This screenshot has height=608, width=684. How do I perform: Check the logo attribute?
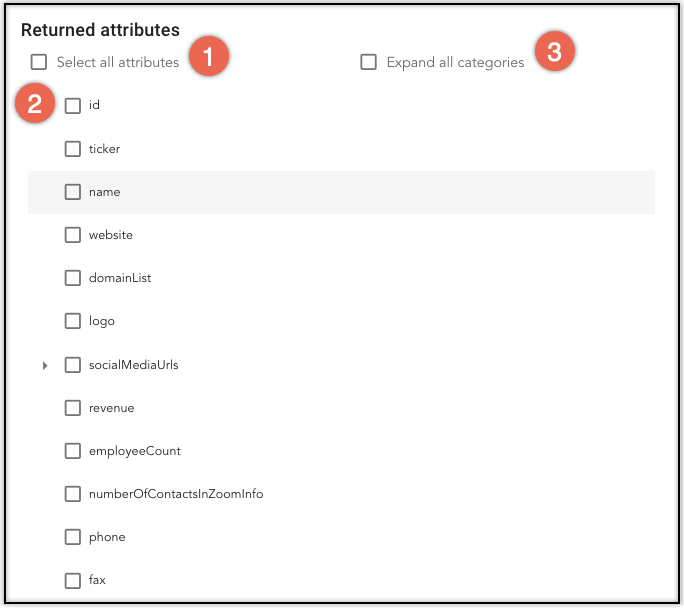73,321
